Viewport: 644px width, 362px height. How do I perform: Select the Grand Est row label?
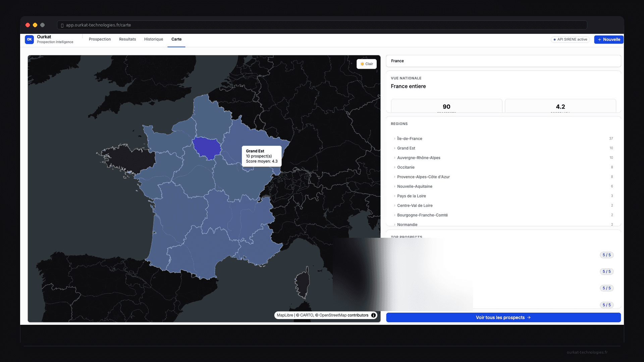[406, 148]
